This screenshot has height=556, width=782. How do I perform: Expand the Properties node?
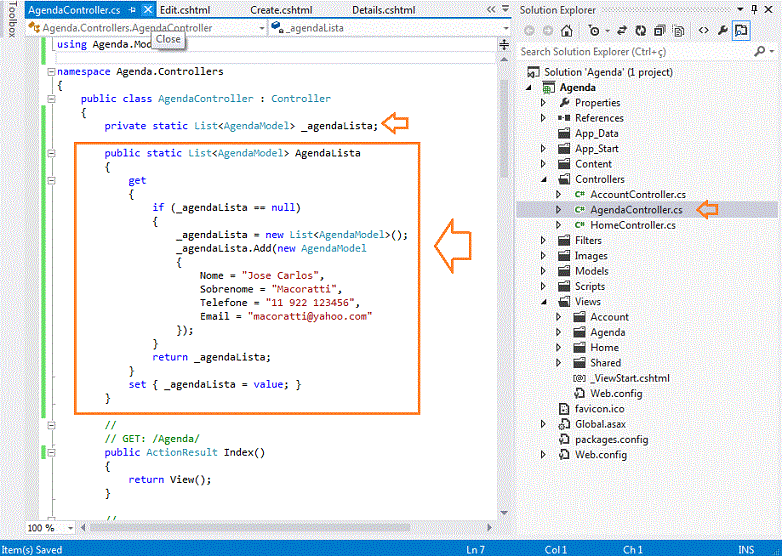(543, 103)
